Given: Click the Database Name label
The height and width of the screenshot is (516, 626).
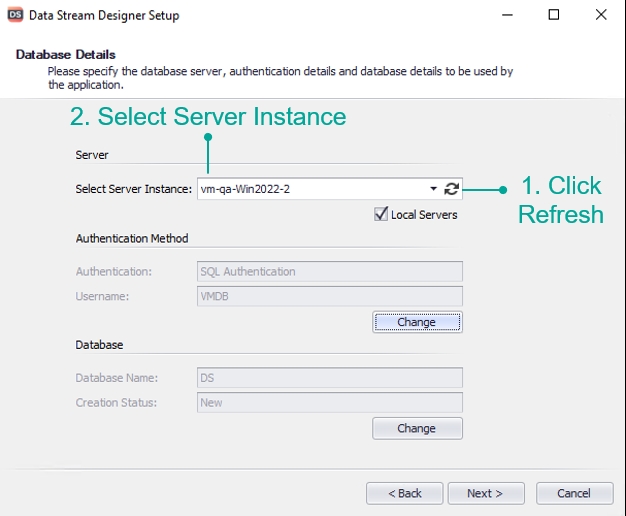Looking at the screenshot, I should click(x=117, y=378).
